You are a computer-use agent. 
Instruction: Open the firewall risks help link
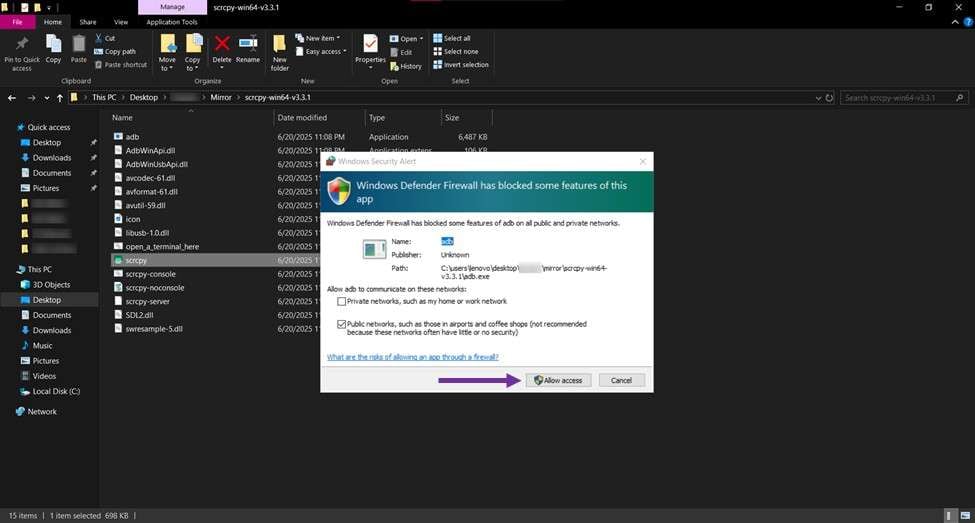pos(413,357)
